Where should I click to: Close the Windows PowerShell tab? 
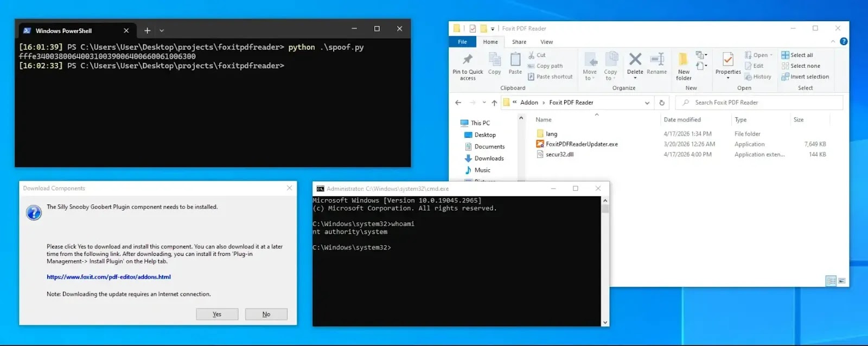(126, 31)
